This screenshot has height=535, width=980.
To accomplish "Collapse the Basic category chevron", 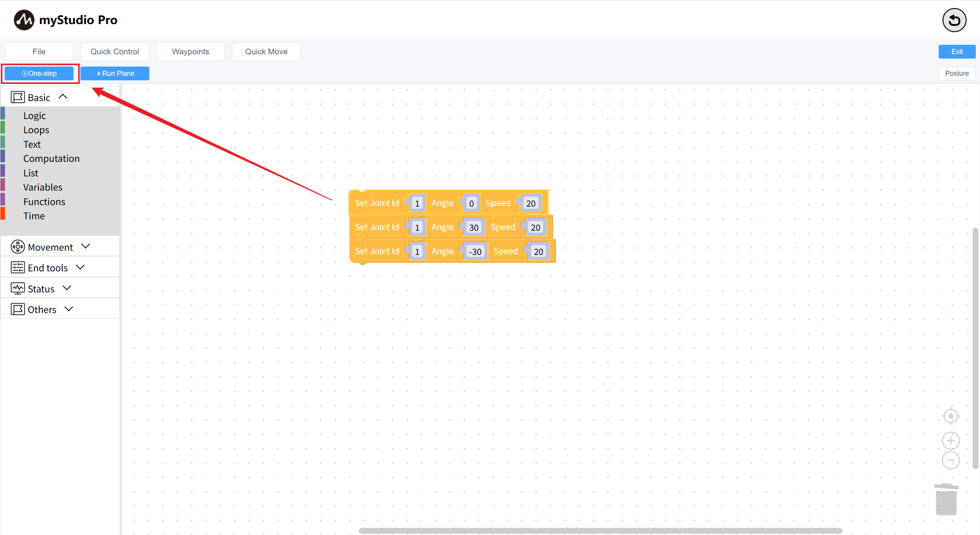I will coord(63,97).
